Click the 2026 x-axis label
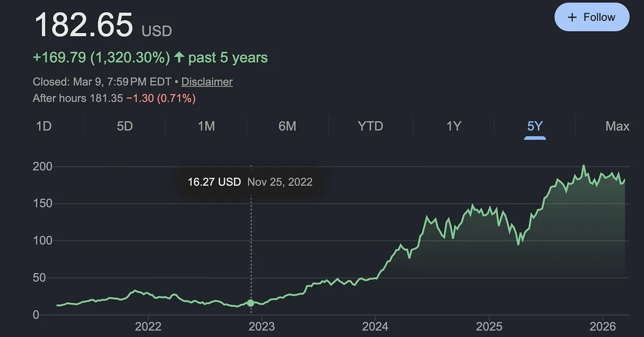The image size is (644, 337). click(602, 326)
